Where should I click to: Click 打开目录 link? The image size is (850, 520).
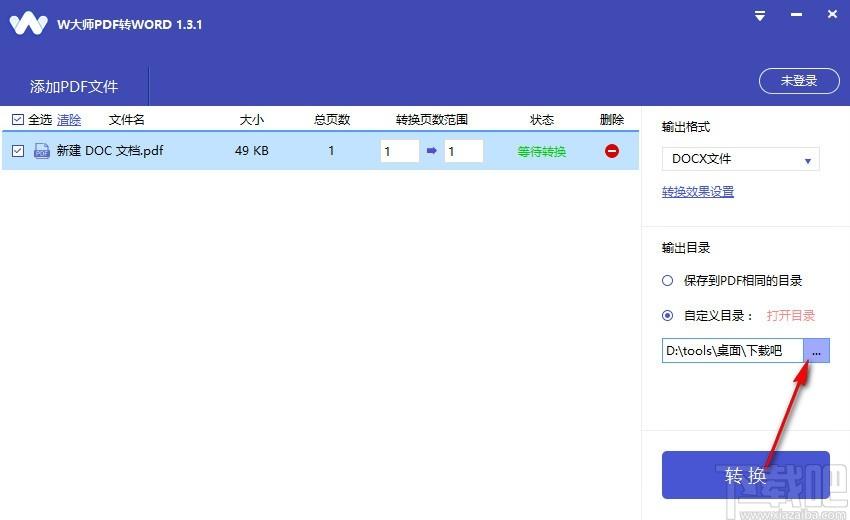click(791, 316)
